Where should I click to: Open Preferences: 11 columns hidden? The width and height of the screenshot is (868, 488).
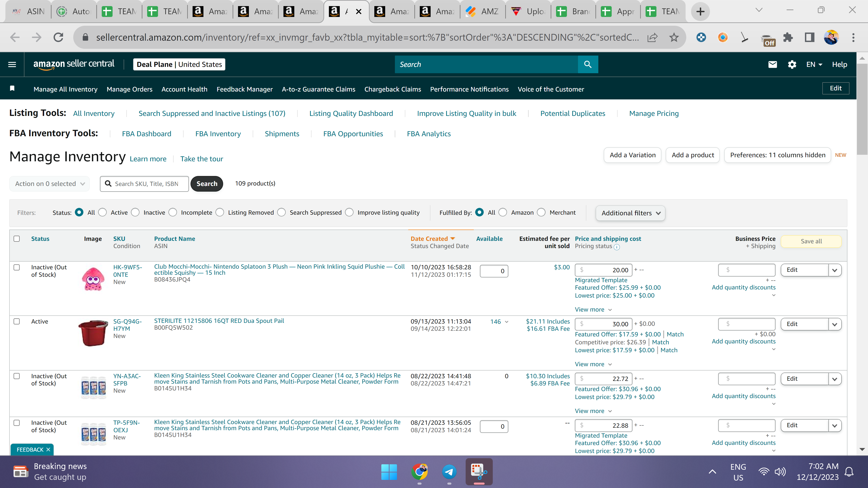coord(778,155)
